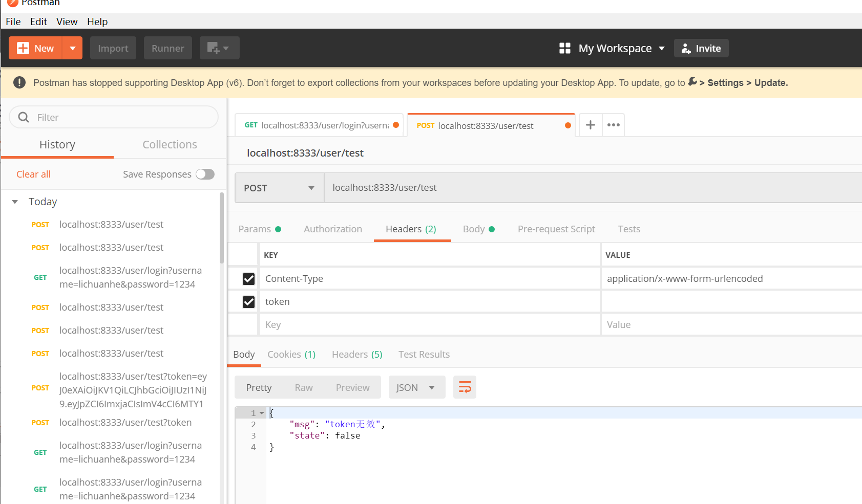Collapse the Today history group
Image resolution: width=862 pixels, height=504 pixels.
[15, 202]
